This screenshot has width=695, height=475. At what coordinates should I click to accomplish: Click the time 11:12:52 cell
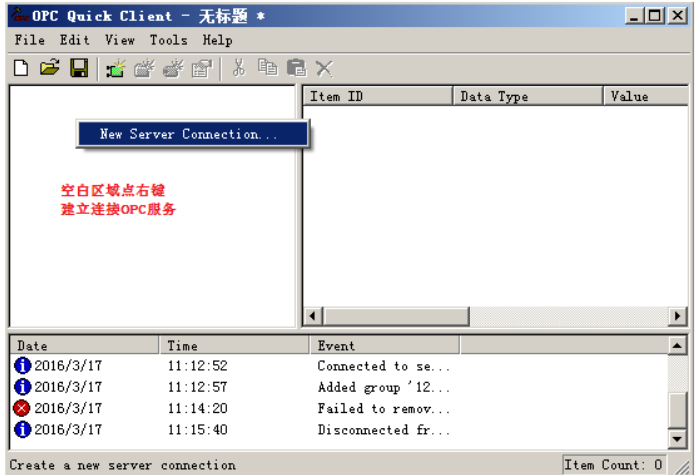198,366
